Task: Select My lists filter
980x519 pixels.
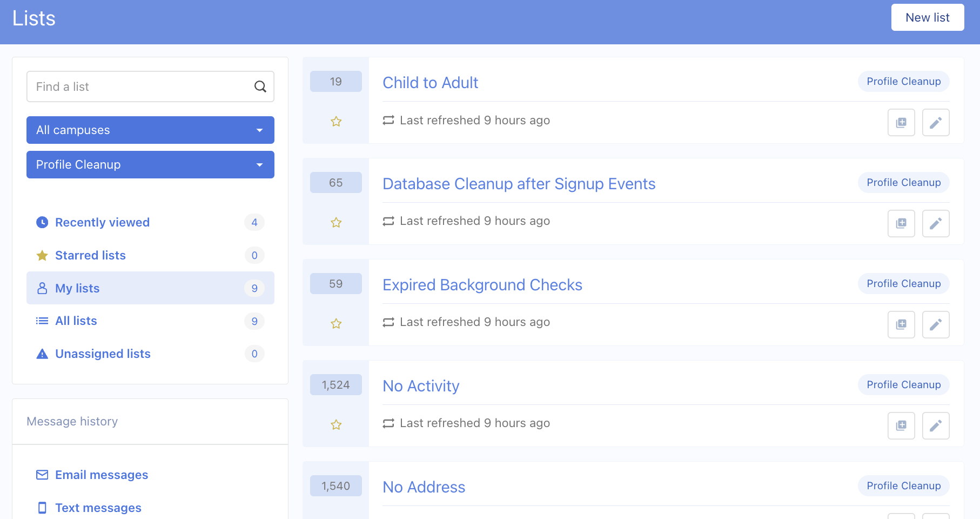Action: click(x=150, y=288)
